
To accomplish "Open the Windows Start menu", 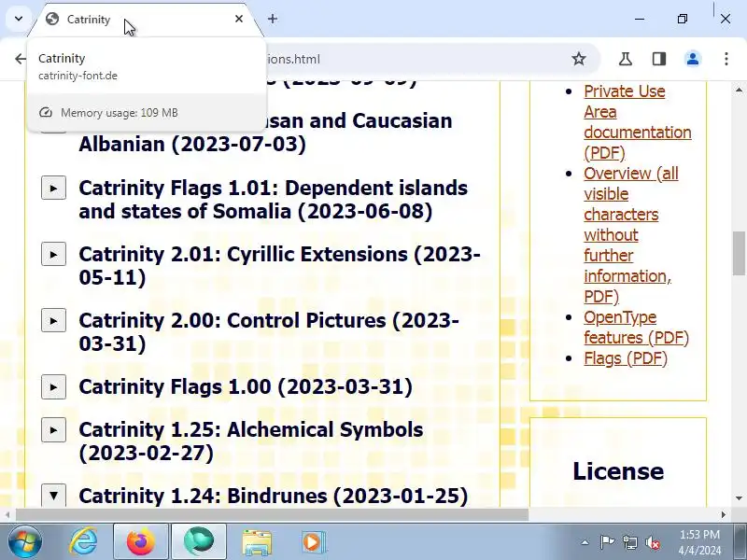I will (24, 541).
